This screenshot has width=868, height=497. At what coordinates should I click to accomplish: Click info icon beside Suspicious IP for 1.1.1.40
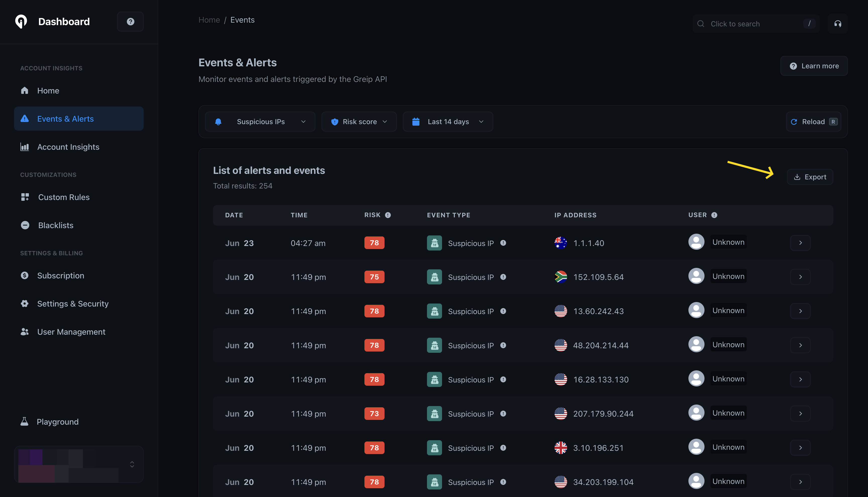(x=503, y=243)
